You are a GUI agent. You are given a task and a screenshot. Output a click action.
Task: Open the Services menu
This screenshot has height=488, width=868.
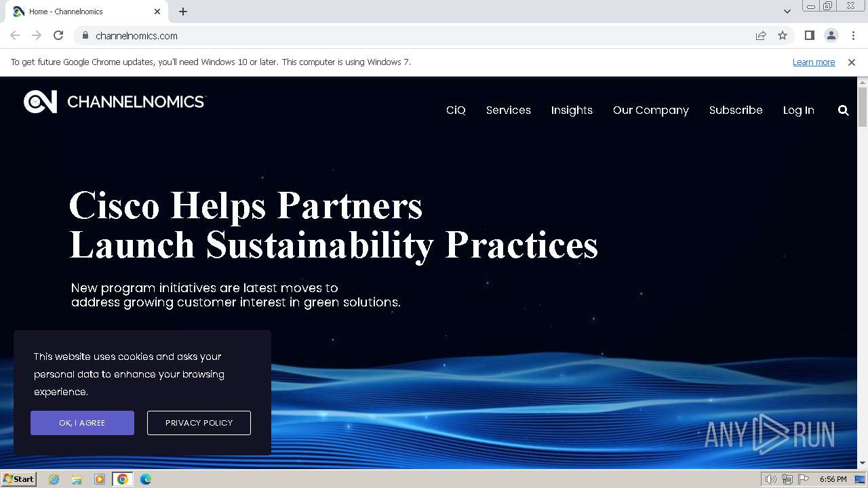(x=509, y=110)
